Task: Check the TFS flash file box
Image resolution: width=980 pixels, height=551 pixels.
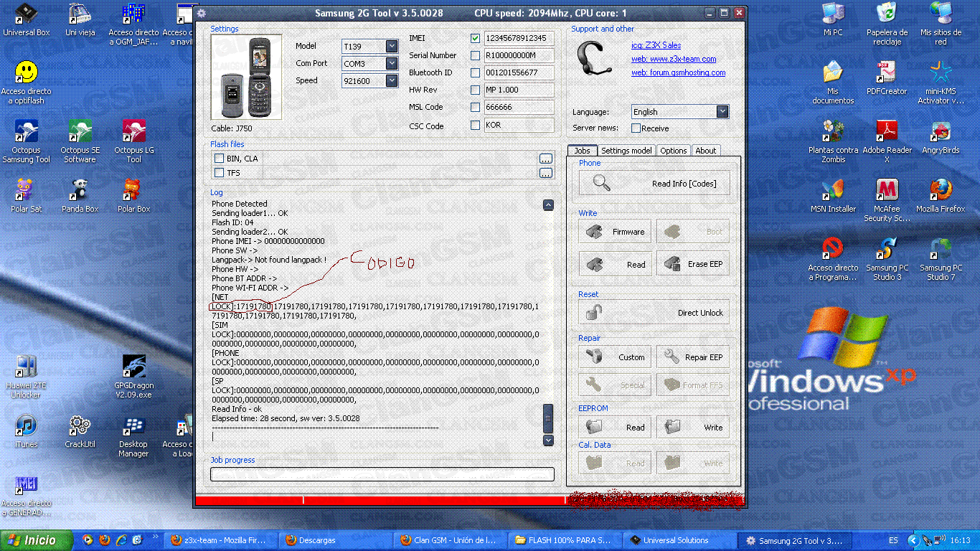Action: pyautogui.click(x=219, y=173)
